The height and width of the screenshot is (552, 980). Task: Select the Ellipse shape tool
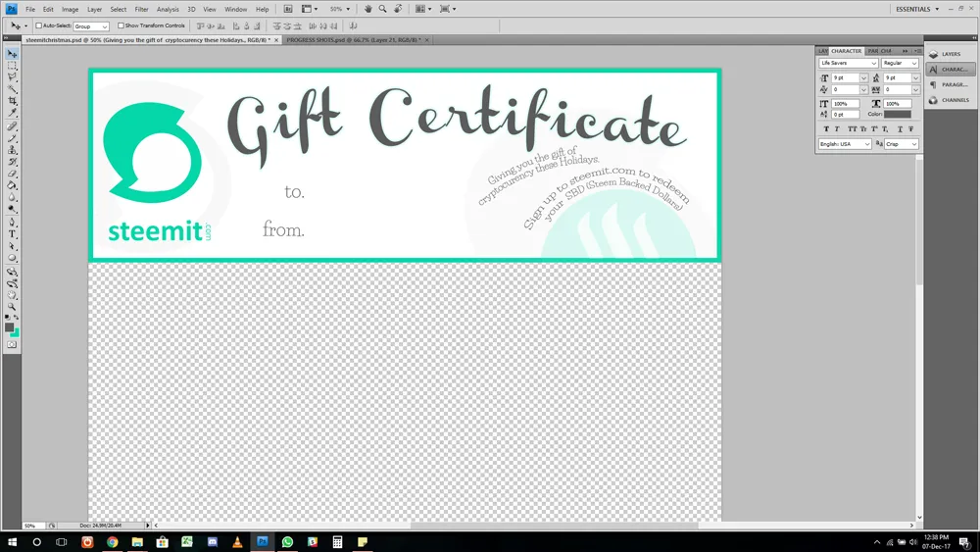(x=12, y=259)
